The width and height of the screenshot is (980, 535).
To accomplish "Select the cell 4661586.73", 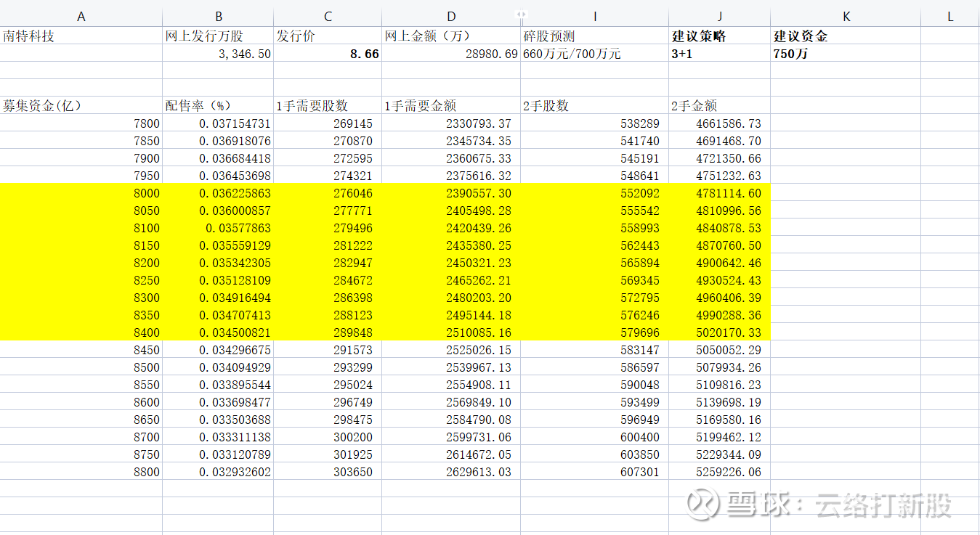I will [x=720, y=123].
